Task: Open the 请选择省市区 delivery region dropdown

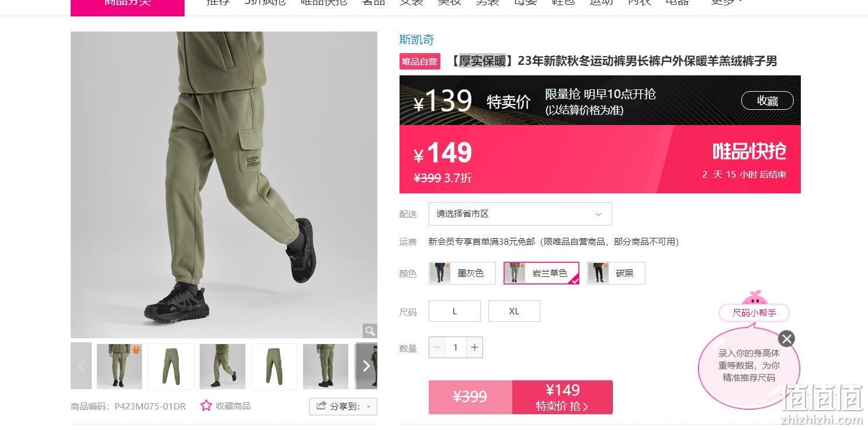Action: pos(520,214)
